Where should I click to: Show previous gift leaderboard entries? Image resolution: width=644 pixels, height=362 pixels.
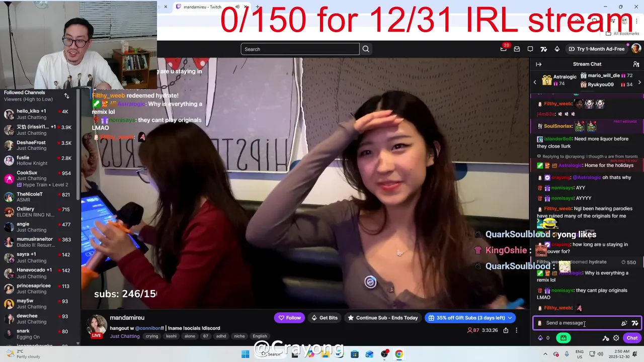(x=535, y=82)
